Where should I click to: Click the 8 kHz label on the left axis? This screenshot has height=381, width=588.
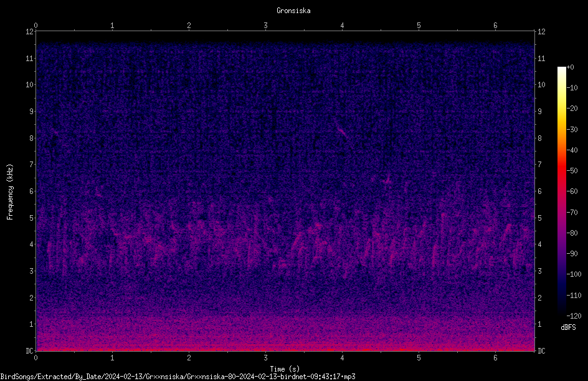(x=32, y=138)
